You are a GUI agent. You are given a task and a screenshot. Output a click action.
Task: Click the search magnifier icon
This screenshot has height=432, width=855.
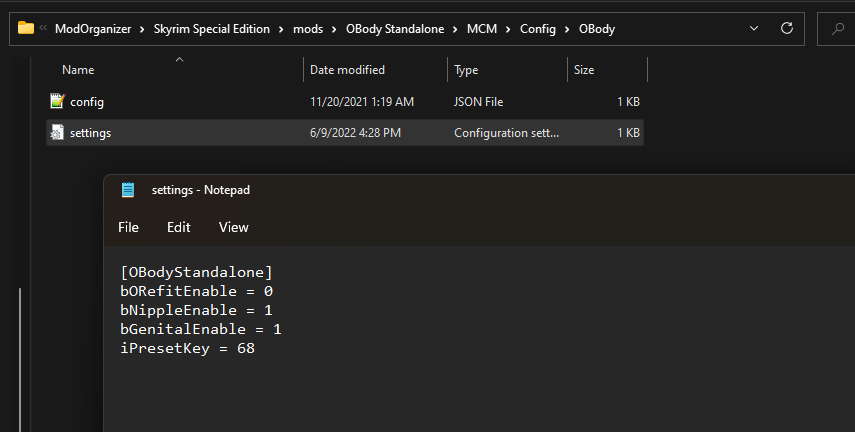(838, 29)
